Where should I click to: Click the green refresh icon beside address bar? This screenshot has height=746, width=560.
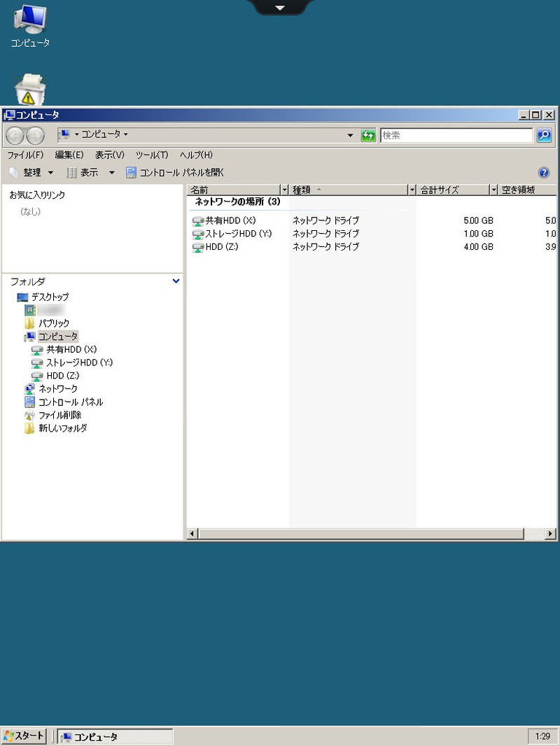pos(368,135)
